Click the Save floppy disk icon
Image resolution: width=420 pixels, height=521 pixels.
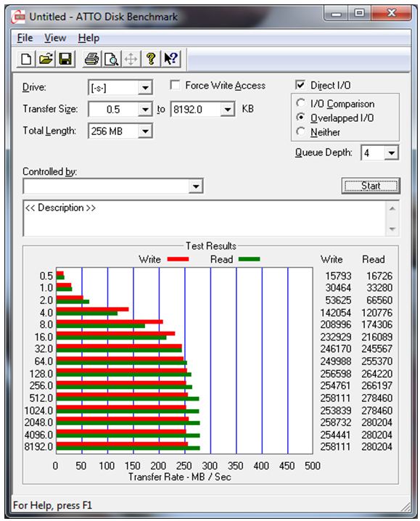click(65, 60)
